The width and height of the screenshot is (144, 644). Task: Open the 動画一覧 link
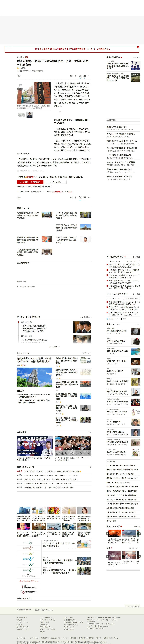137,526
